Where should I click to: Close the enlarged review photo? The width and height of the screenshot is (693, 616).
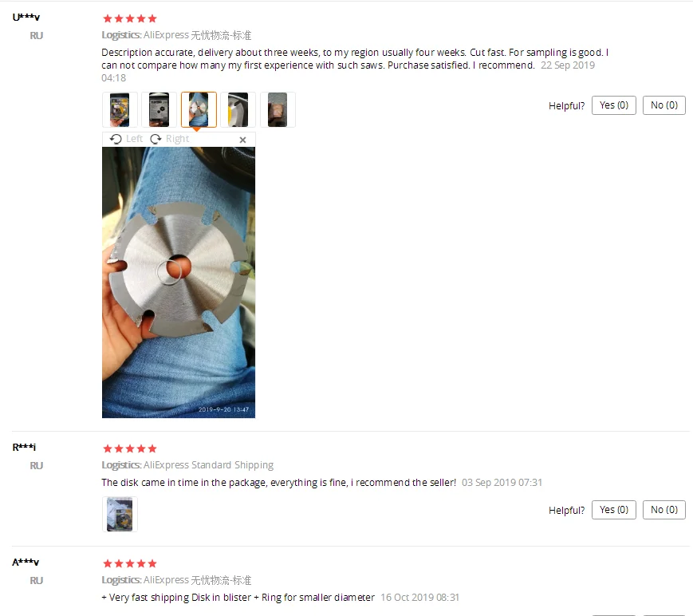pyautogui.click(x=242, y=140)
